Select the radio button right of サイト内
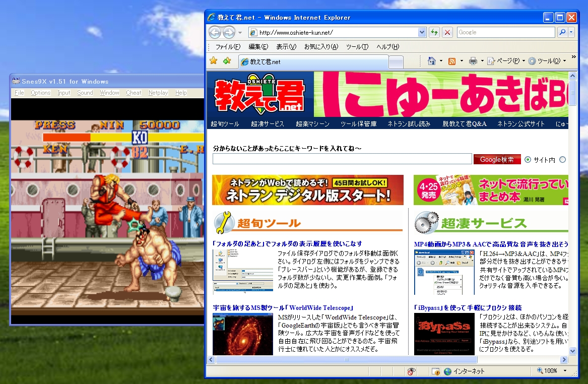This screenshot has height=384, width=588. click(562, 160)
